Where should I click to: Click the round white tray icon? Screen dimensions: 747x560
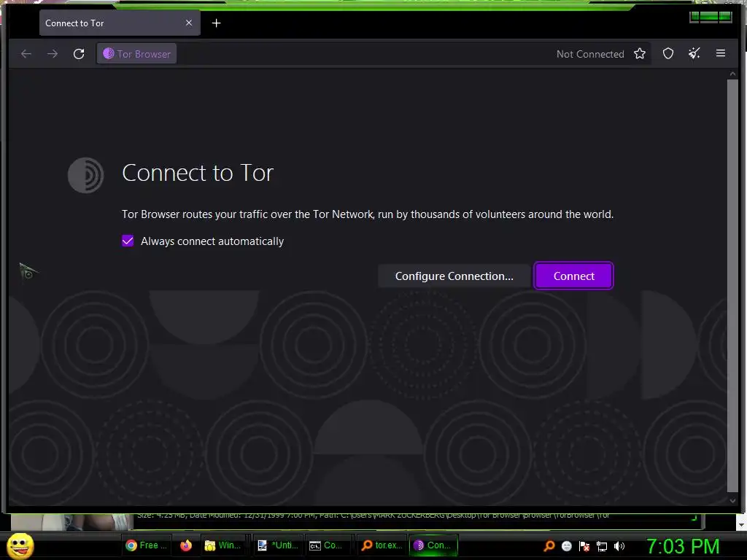click(566, 546)
